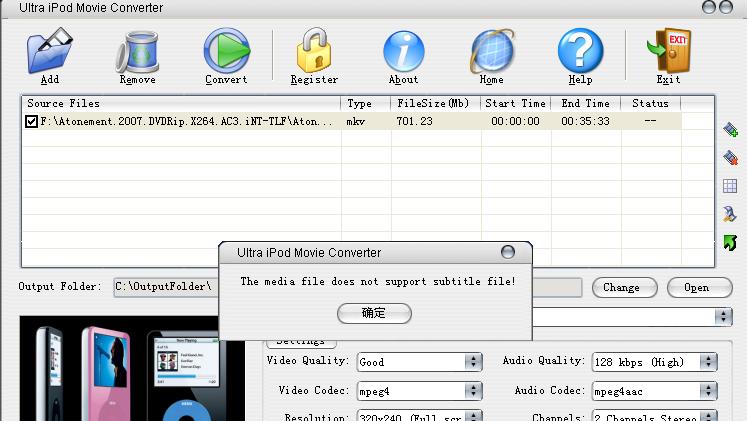Click the tools wrench icon in sidebar

click(730, 214)
